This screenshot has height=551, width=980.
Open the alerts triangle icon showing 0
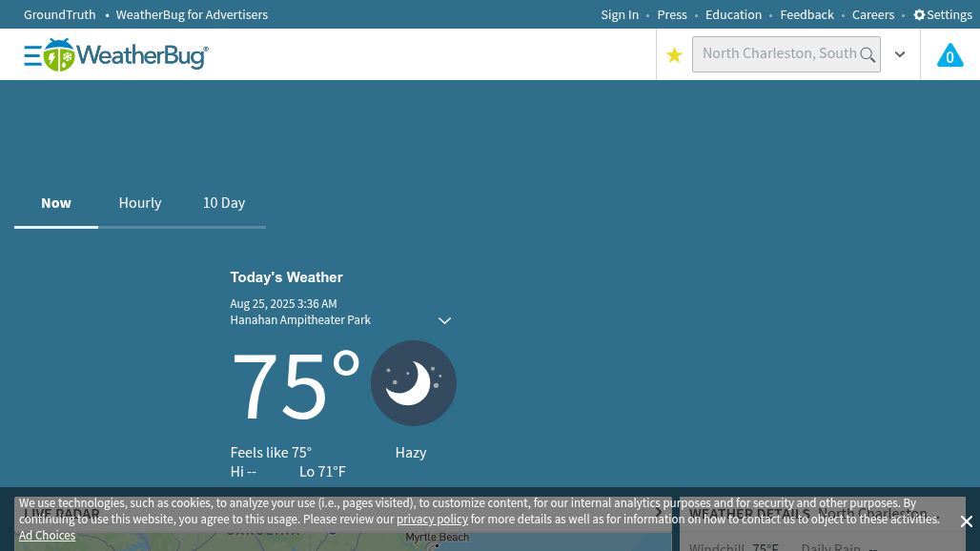click(x=950, y=55)
